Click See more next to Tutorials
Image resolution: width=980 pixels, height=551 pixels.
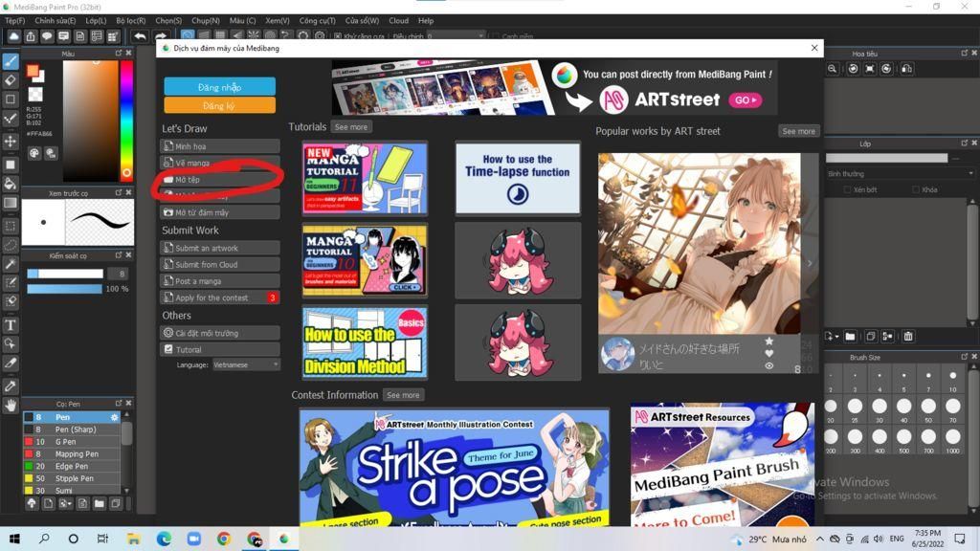(x=351, y=127)
